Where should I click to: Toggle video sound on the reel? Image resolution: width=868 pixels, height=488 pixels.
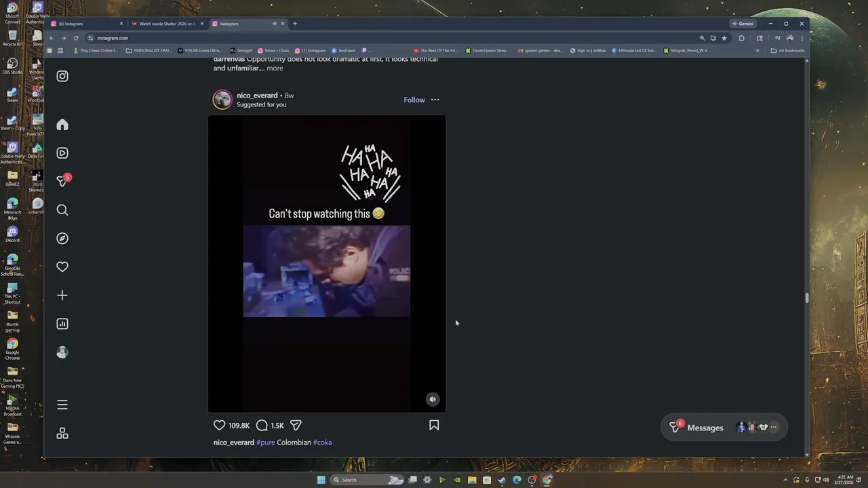point(433,399)
